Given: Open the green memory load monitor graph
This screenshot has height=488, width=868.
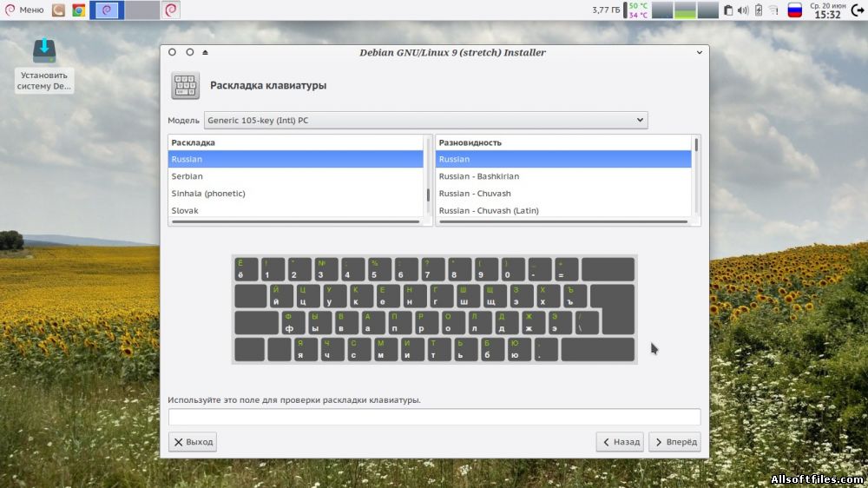Looking at the screenshot, I should 685,10.
